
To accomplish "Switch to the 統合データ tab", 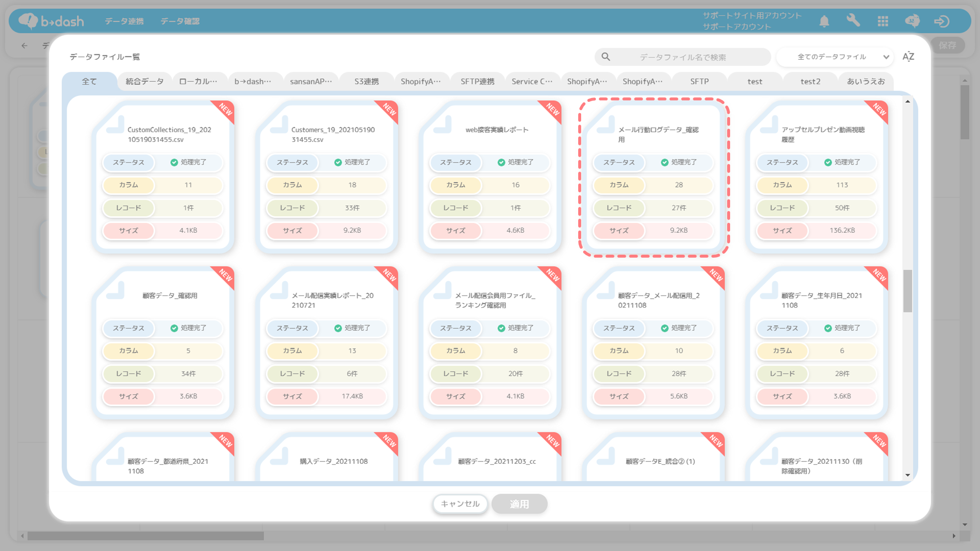I will (145, 81).
